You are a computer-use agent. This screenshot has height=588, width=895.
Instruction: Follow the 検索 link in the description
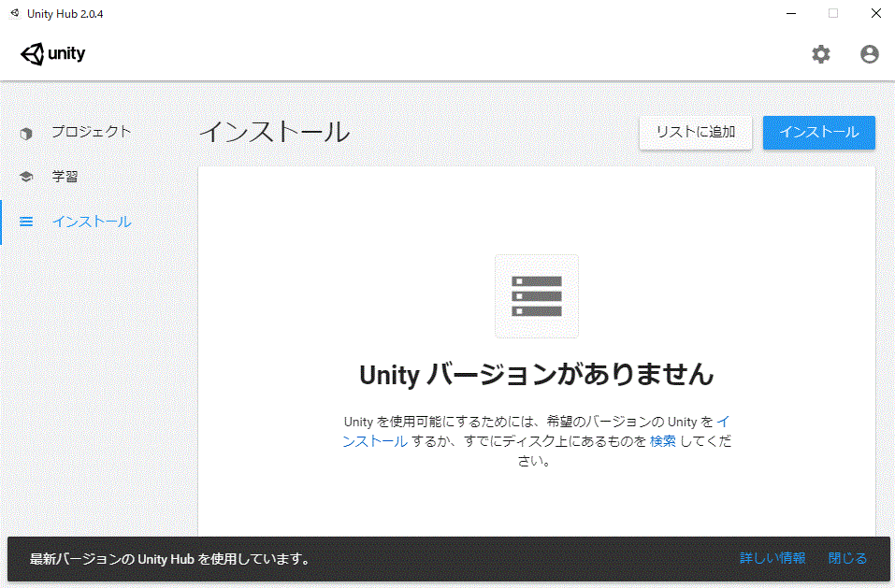[662, 441]
